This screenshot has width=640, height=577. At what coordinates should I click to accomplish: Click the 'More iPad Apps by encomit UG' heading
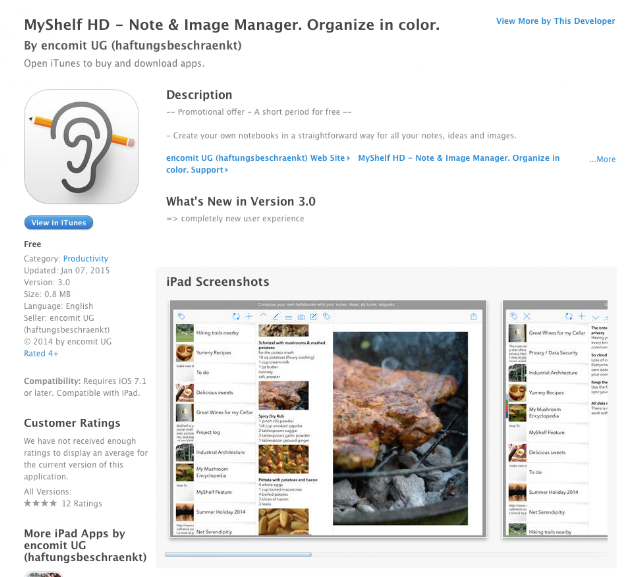[85, 545]
